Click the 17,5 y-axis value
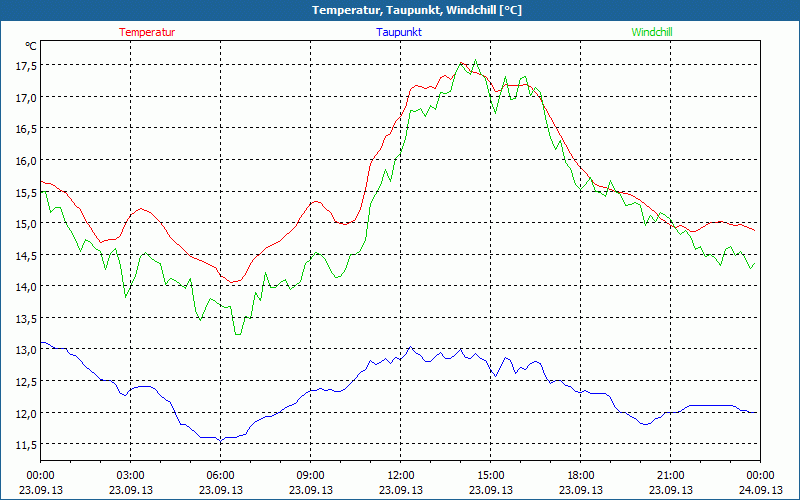This screenshot has width=800, height=500. [x=26, y=66]
